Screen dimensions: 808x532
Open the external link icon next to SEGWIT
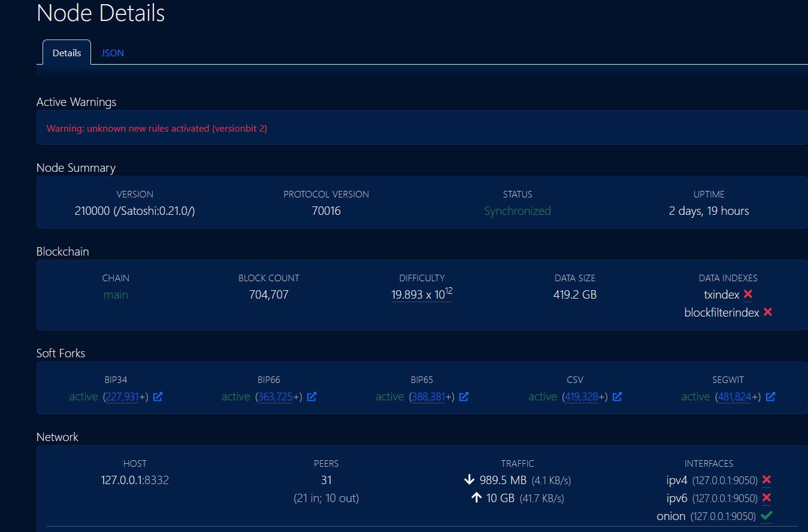point(771,397)
